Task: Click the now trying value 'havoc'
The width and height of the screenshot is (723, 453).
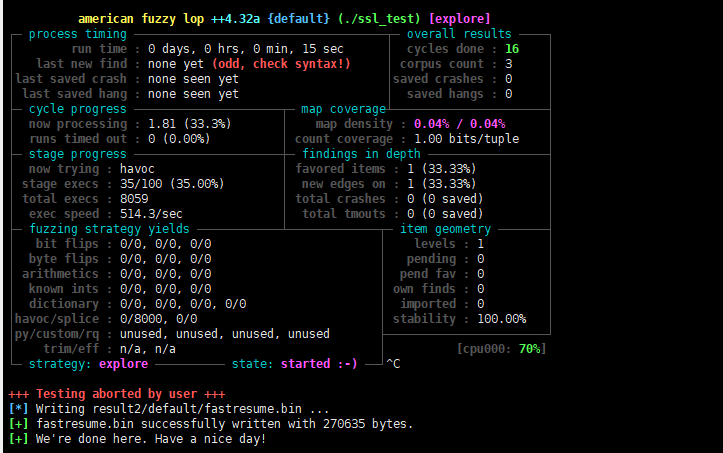Action: (x=137, y=169)
